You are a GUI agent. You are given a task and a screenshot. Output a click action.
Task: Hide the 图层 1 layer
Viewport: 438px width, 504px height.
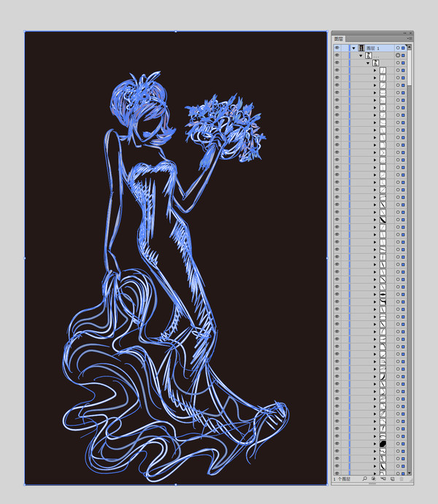click(337, 48)
